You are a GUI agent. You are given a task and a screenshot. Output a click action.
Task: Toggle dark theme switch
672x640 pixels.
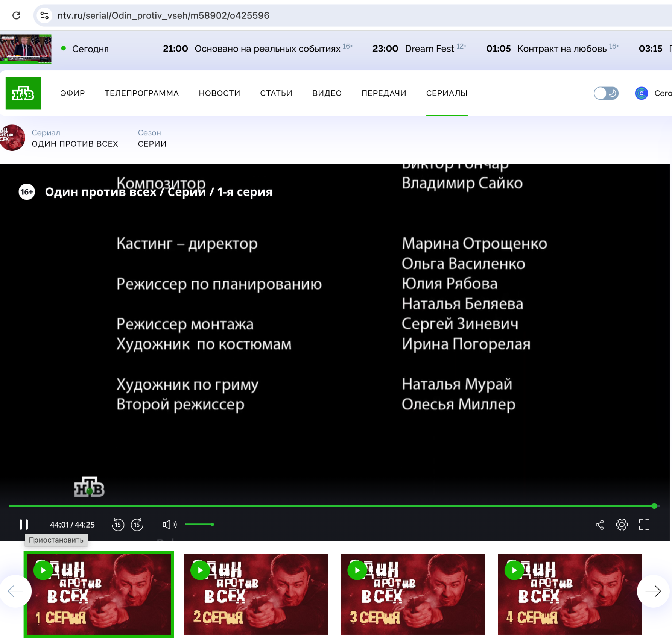(x=606, y=93)
